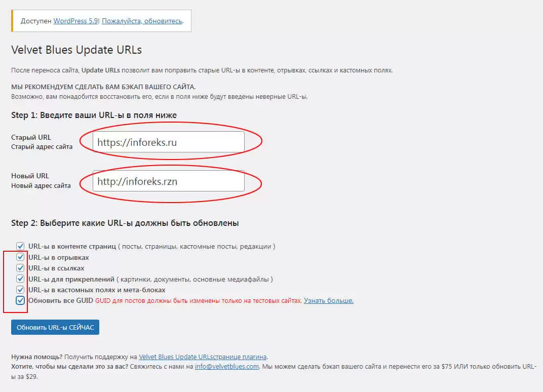The image size is (543, 392).
Task: Click the info@velvetblues.com email link
Action: pyautogui.click(x=227, y=367)
